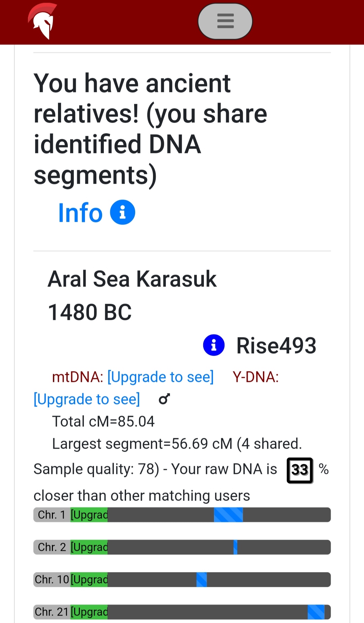This screenshot has height=623, width=364.
Task: Click the male gender symbol icon
Action: pyautogui.click(x=164, y=399)
